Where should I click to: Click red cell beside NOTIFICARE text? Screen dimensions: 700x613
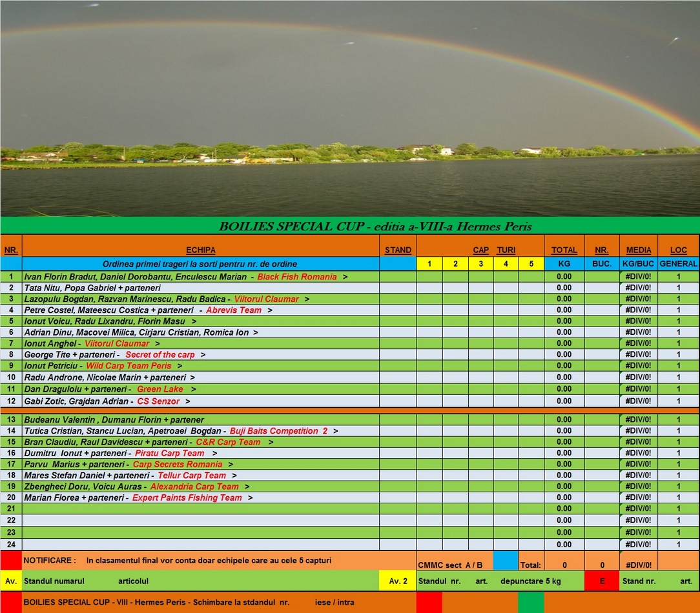point(11,561)
